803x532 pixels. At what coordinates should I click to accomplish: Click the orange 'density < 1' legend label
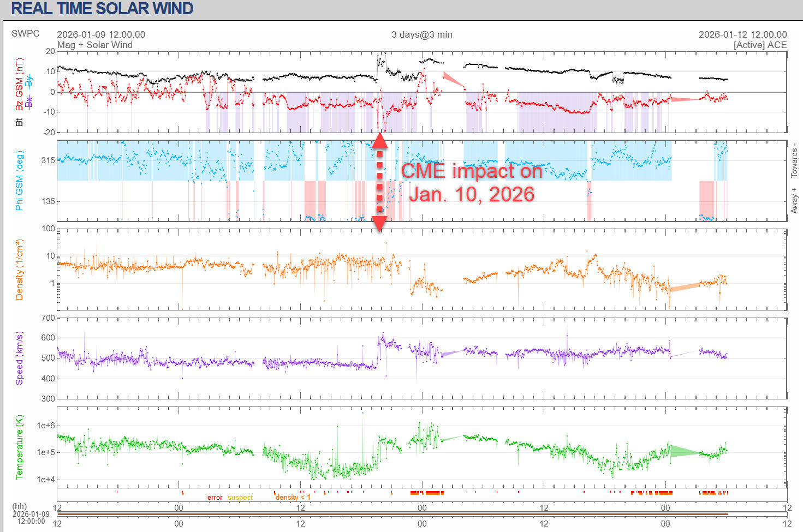(x=293, y=497)
